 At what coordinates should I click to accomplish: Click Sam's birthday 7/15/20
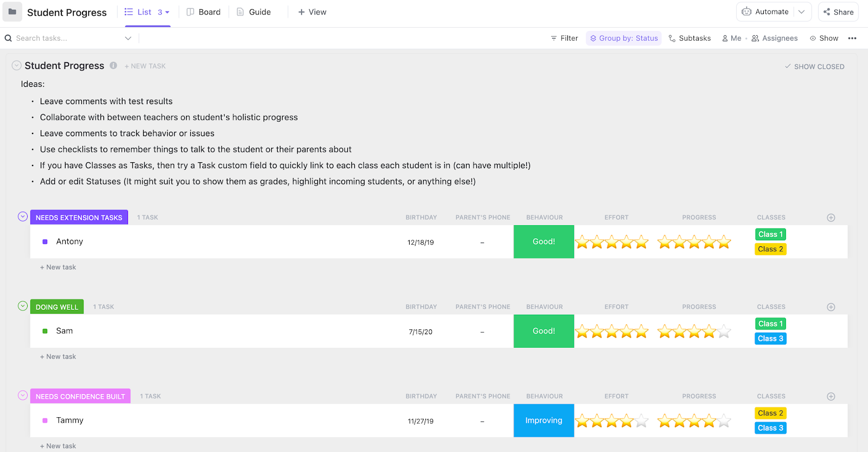click(421, 332)
